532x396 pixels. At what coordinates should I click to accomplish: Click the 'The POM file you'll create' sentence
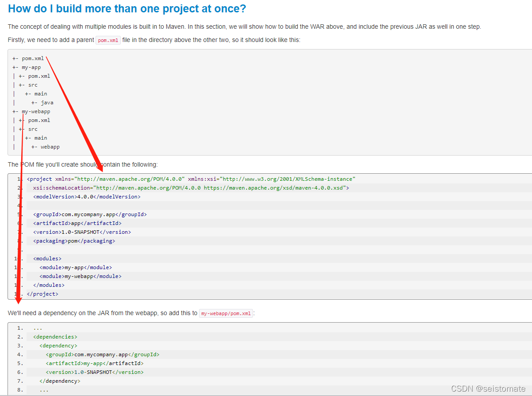(x=83, y=164)
